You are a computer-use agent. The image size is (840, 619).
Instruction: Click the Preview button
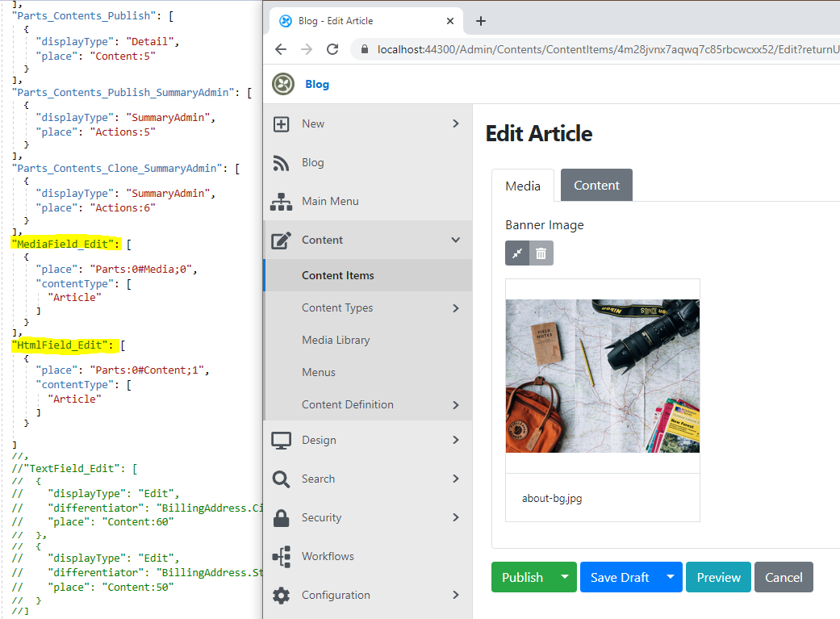coord(718,577)
